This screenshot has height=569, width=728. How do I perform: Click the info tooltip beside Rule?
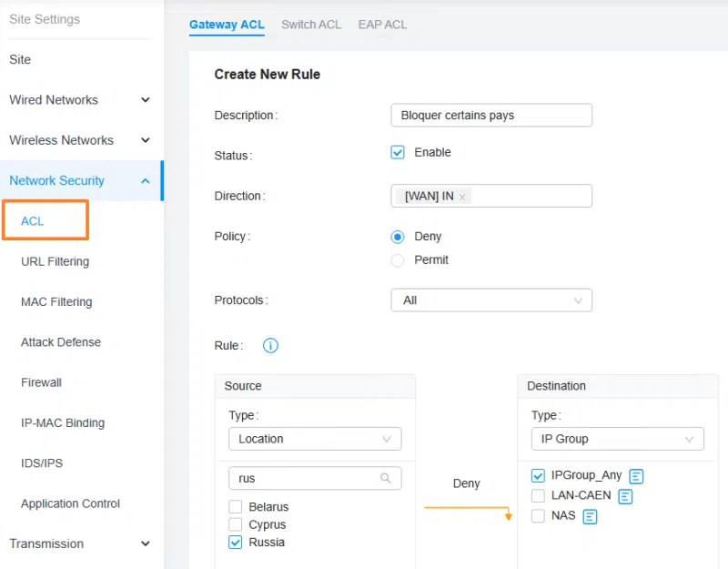(272, 345)
